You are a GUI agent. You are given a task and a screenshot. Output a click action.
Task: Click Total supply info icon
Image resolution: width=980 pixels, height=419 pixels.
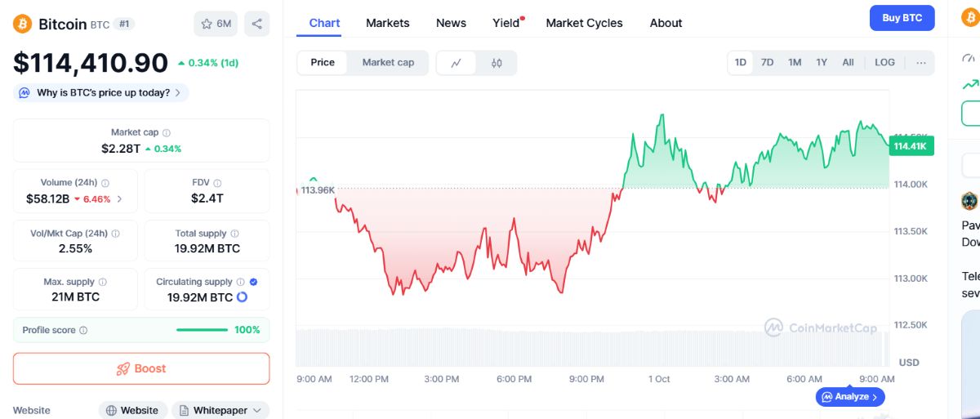234,234
